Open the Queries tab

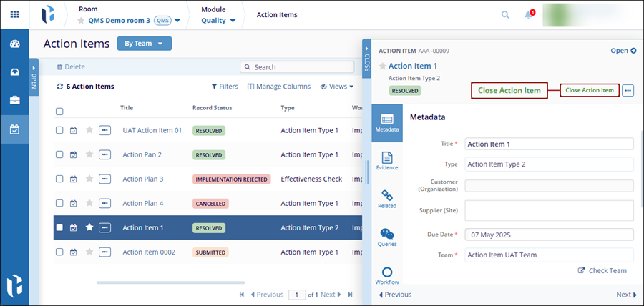point(387,237)
